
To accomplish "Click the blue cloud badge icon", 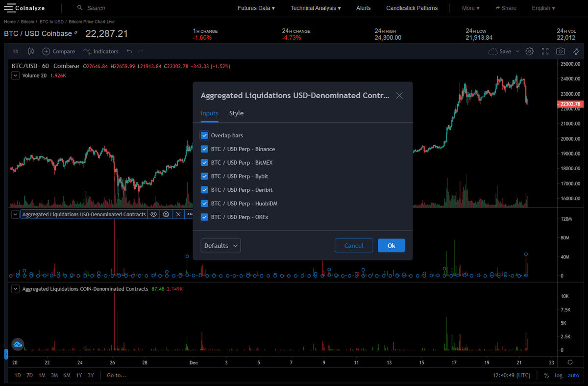I will (x=18, y=345).
